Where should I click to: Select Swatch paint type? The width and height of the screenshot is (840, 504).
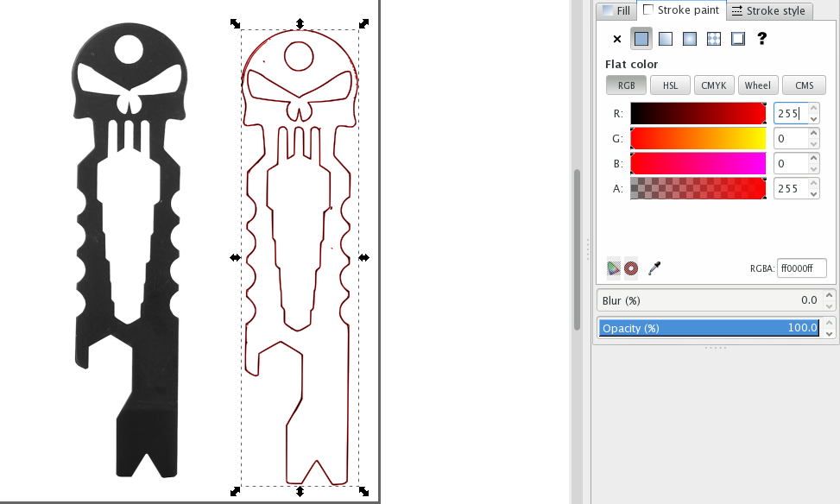click(x=737, y=39)
